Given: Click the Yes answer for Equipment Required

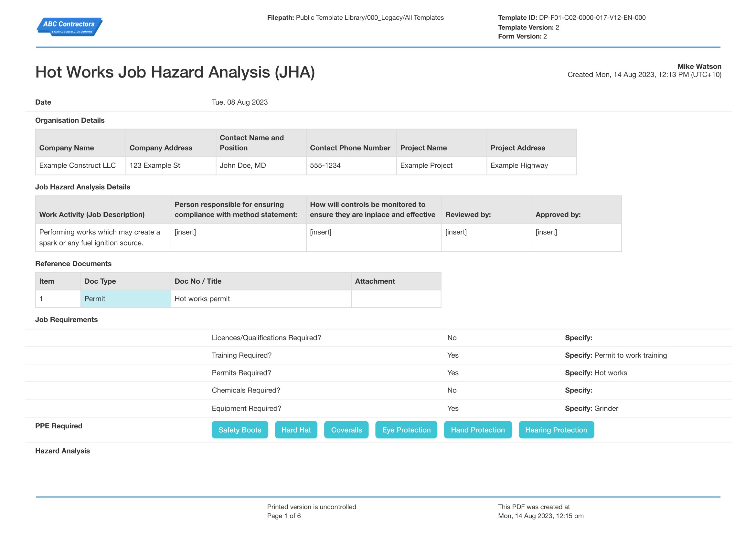Looking at the screenshot, I should [453, 408].
